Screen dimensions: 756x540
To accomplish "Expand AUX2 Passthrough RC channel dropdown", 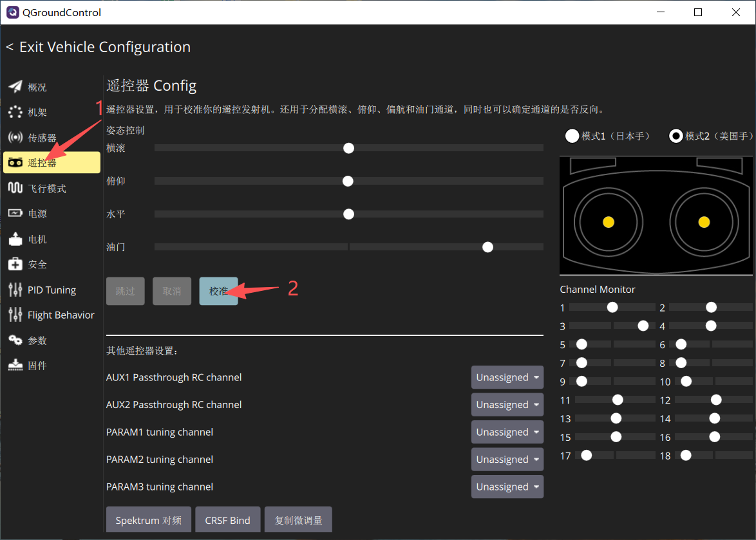I will (x=507, y=405).
